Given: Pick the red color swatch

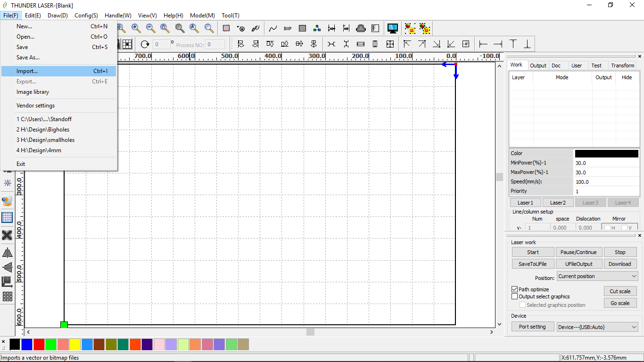Looking at the screenshot, I should 39,345.
